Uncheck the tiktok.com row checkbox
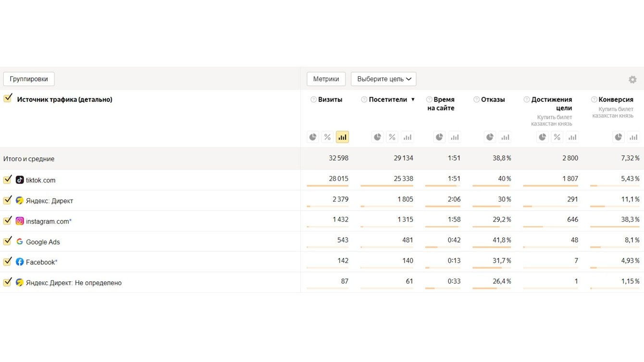644x362 pixels. (8, 180)
